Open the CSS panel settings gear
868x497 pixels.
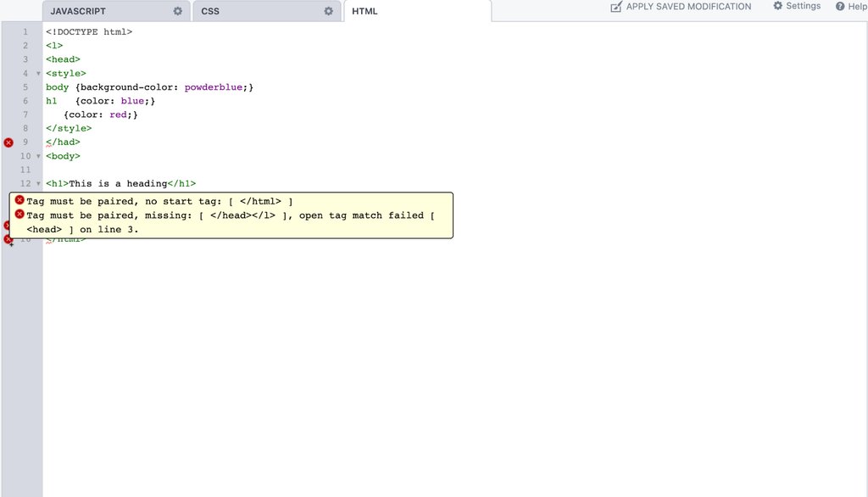(328, 11)
